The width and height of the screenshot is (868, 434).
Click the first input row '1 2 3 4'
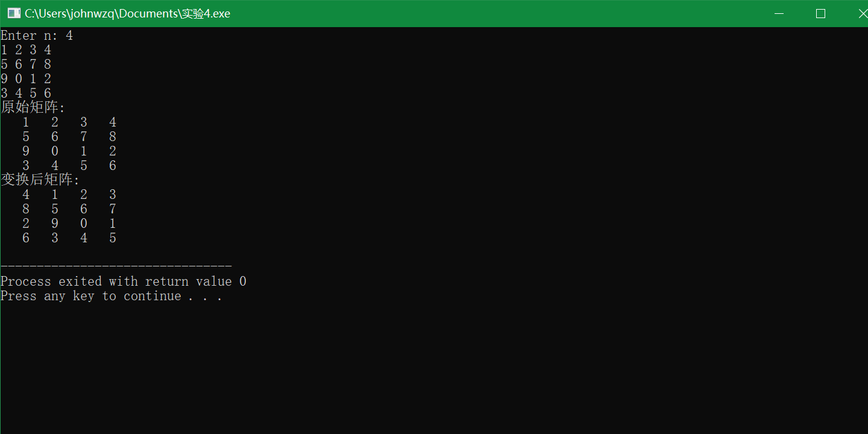point(25,49)
